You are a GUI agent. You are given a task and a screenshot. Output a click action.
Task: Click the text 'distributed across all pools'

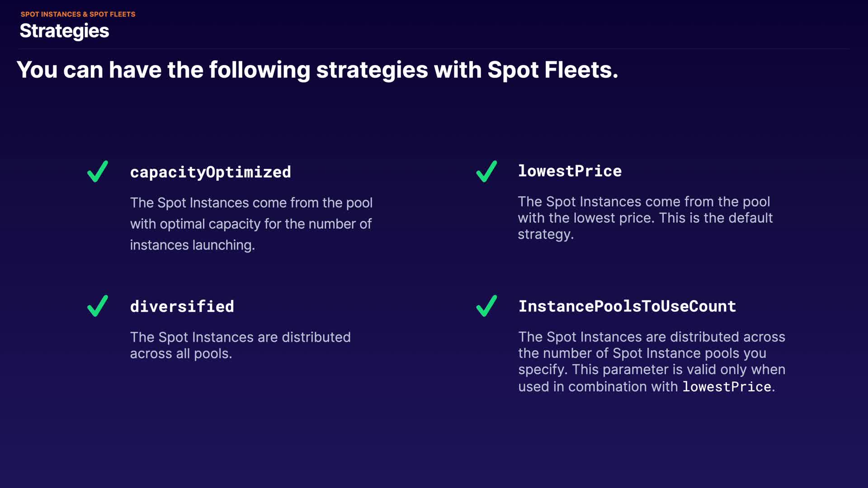(240, 345)
